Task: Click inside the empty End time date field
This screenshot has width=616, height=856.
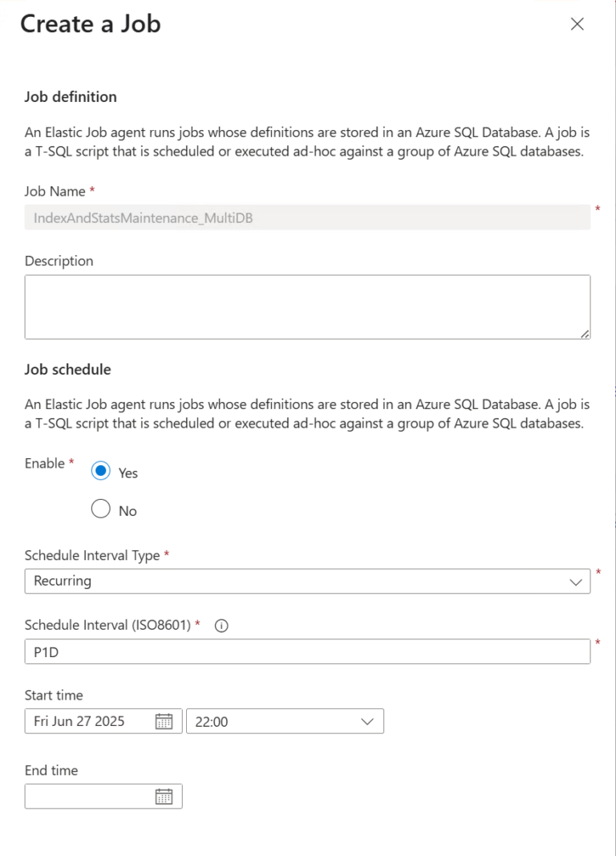Action: [x=87, y=796]
